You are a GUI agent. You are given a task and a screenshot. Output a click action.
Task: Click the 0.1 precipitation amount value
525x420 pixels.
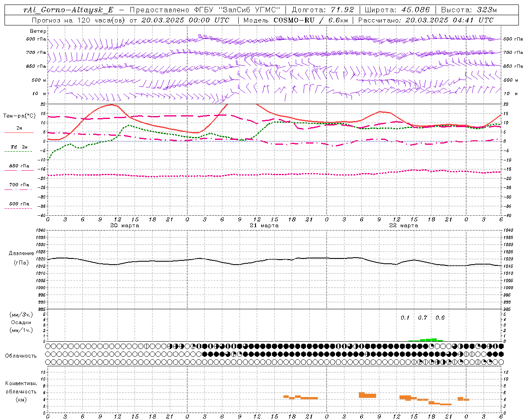coord(405,318)
